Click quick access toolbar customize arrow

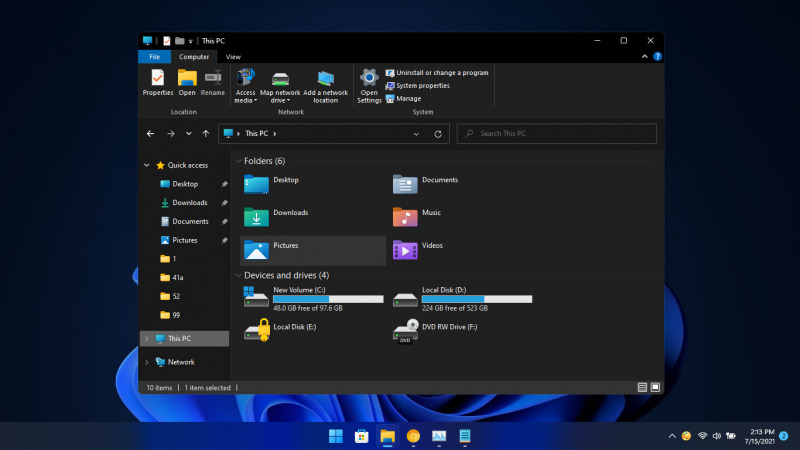click(190, 41)
